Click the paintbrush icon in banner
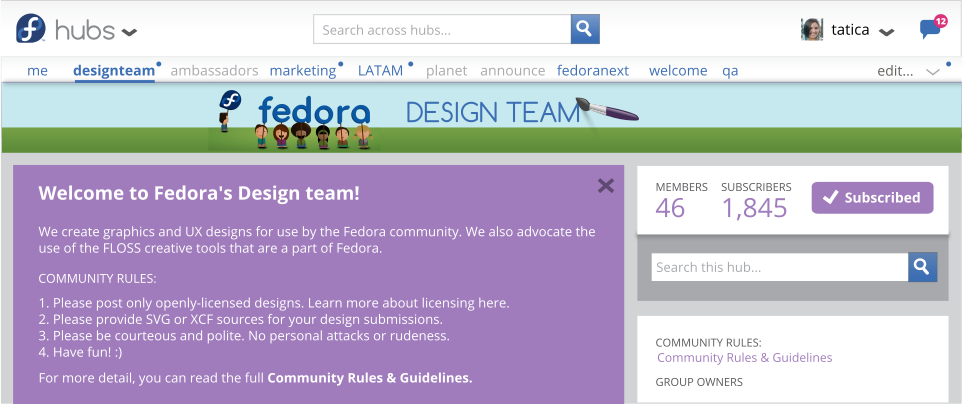965x404 pixels. point(607,110)
